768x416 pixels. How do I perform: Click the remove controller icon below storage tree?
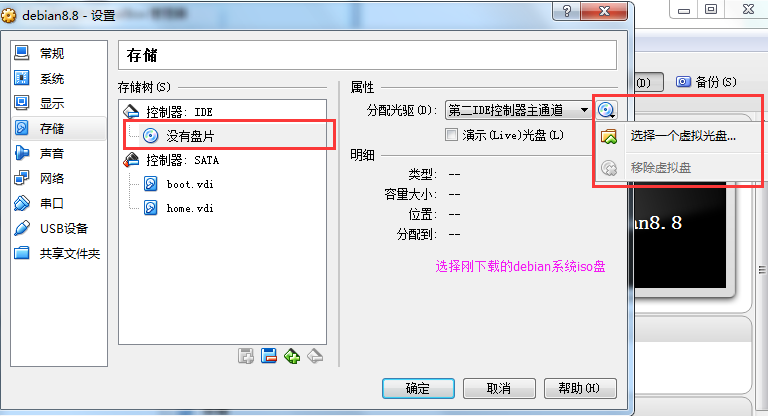click(269, 356)
